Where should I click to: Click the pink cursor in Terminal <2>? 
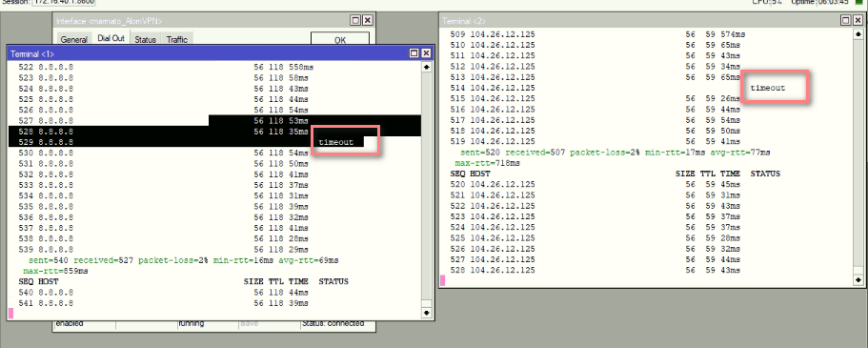click(442, 281)
